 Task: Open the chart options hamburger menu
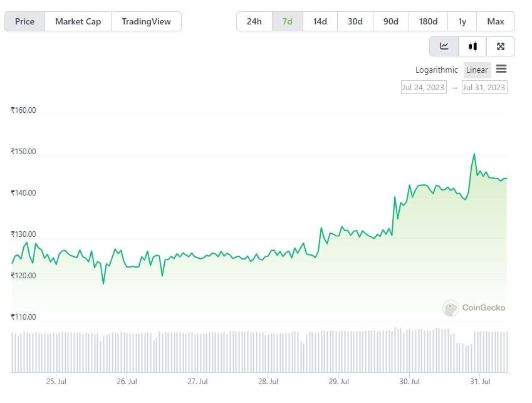(x=501, y=70)
